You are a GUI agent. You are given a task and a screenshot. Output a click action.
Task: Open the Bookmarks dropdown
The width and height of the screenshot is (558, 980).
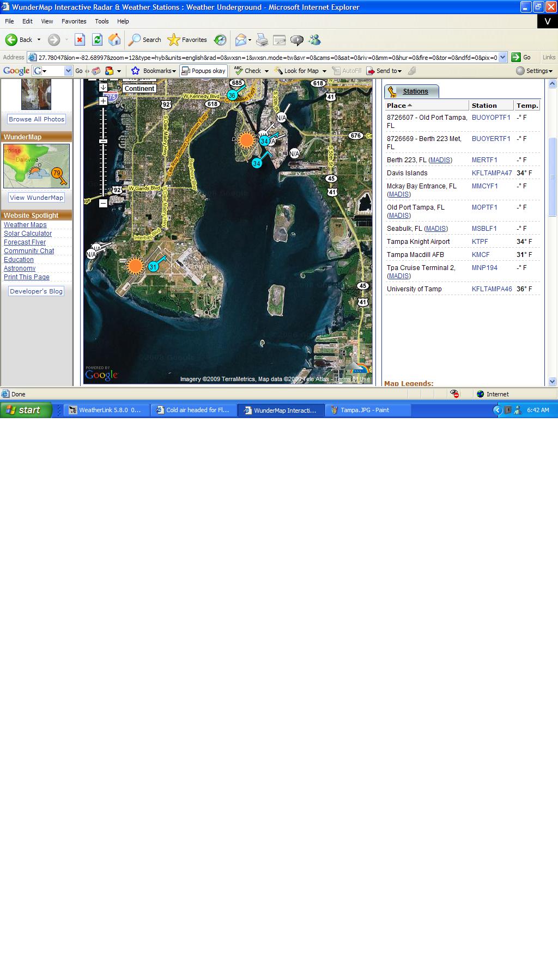tap(155, 71)
